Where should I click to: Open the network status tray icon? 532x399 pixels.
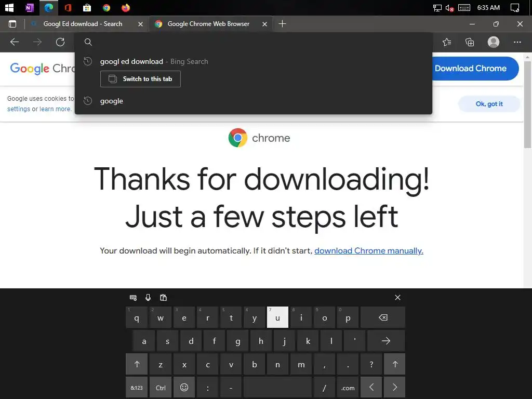click(437, 8)
